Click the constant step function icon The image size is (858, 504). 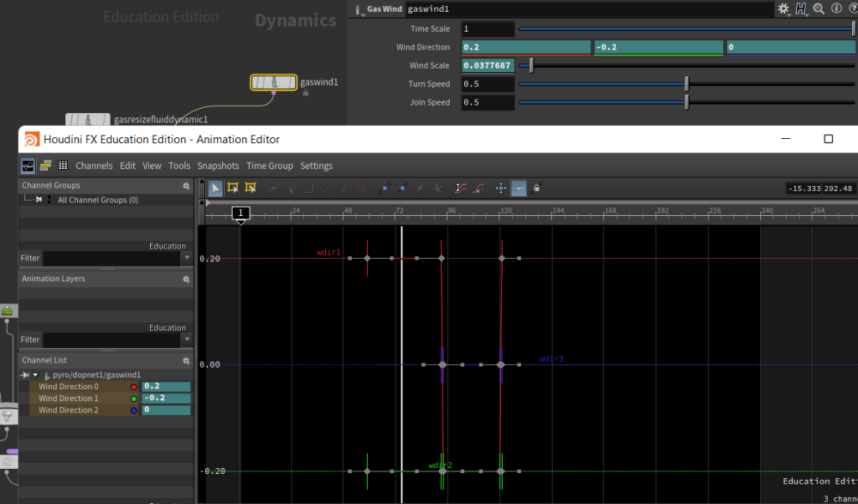tap(308, 188)
